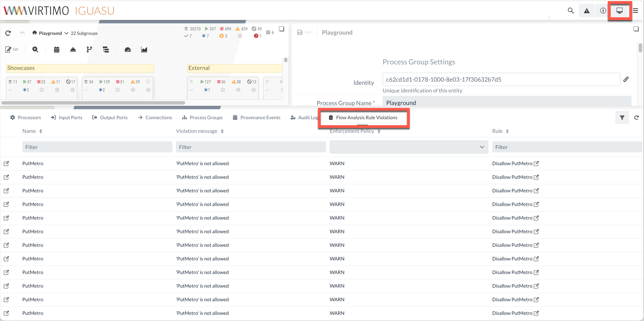The width and height of the screenshot is (644, 321).
Task: Click the 7 locally modified versions stat
Action: 205,36
